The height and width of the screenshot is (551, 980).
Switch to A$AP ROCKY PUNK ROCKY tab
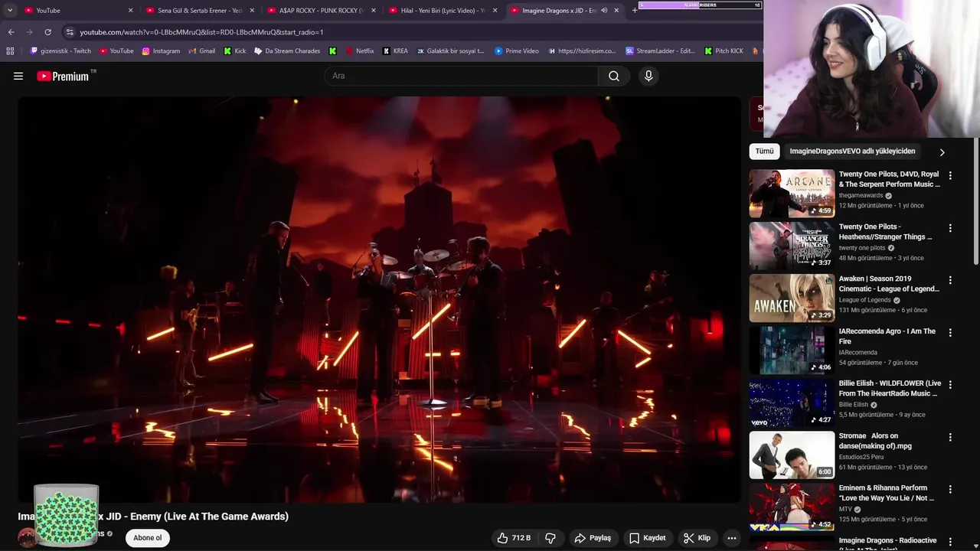pyautogui.click(x=321, y=10)
